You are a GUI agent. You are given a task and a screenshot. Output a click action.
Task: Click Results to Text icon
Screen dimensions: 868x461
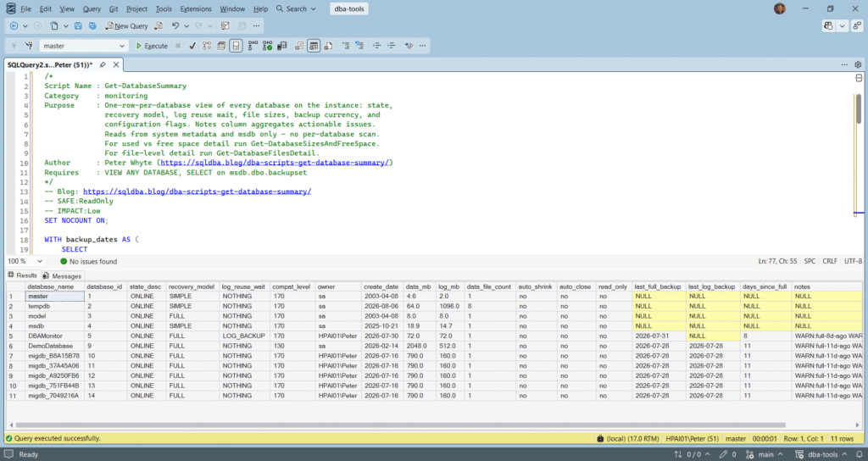click(299, 46)
